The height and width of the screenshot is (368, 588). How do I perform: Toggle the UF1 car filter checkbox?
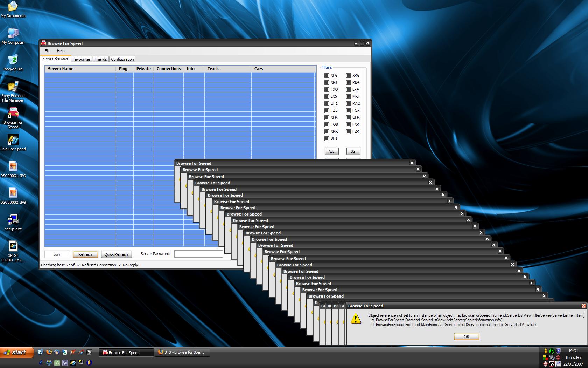tap(327, 103)
